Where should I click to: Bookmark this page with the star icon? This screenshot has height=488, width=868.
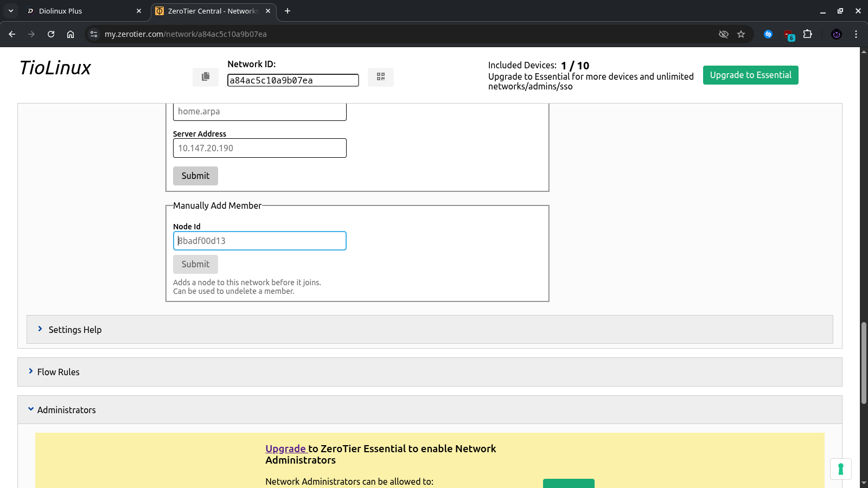point(741,34)
